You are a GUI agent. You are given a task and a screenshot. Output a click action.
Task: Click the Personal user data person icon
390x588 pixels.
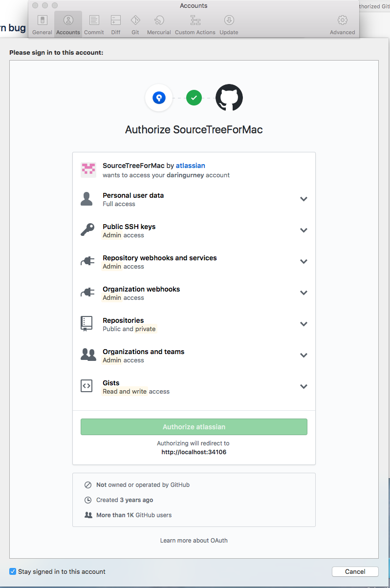click(x=87, y=199)
